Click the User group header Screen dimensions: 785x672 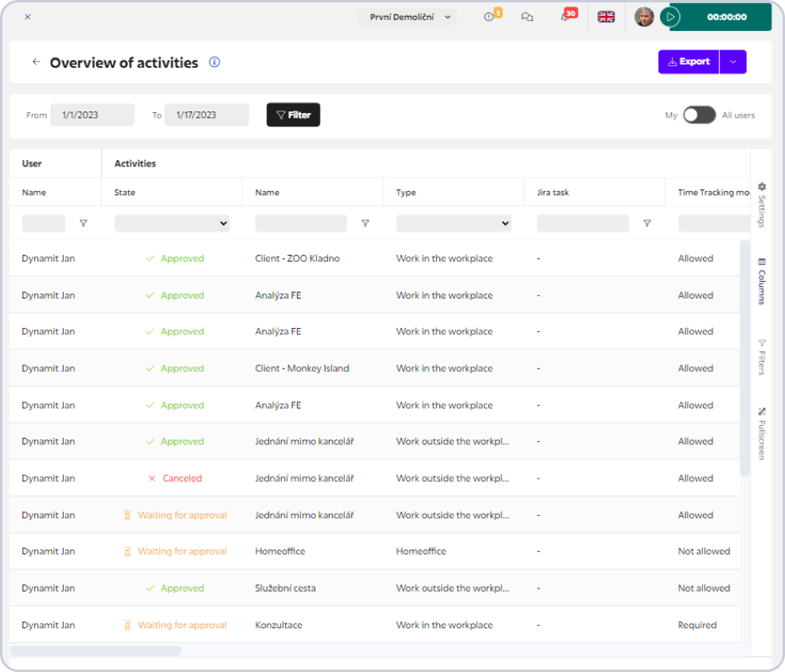tap(32, 164)
